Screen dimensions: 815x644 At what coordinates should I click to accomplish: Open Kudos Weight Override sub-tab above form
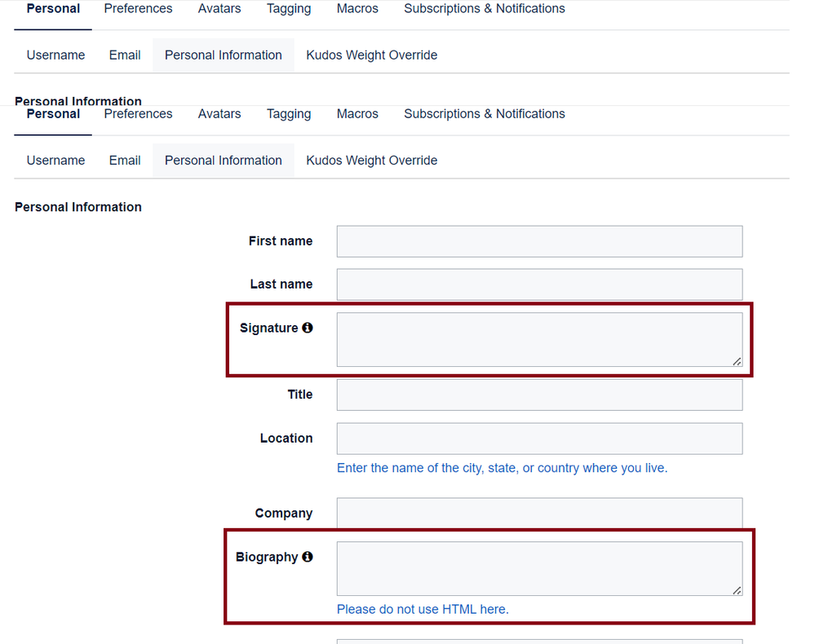click(372, 161)
